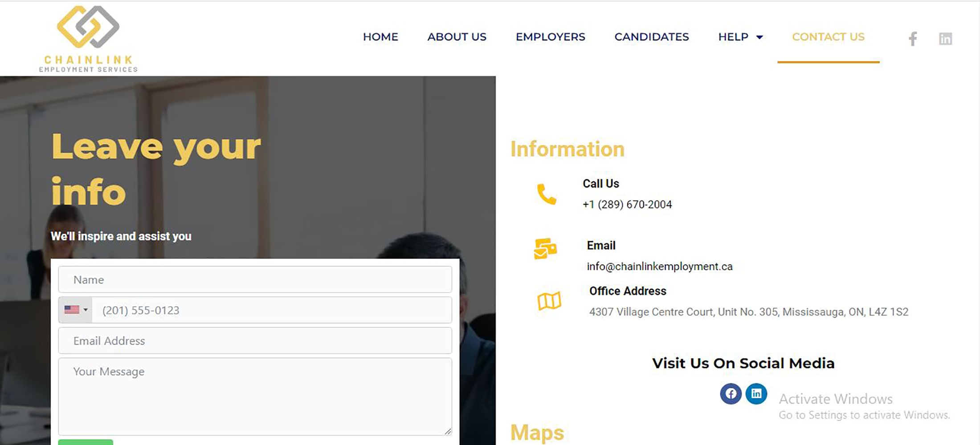Open the About Us page
The image size is (980, 445).
(457, 37)
